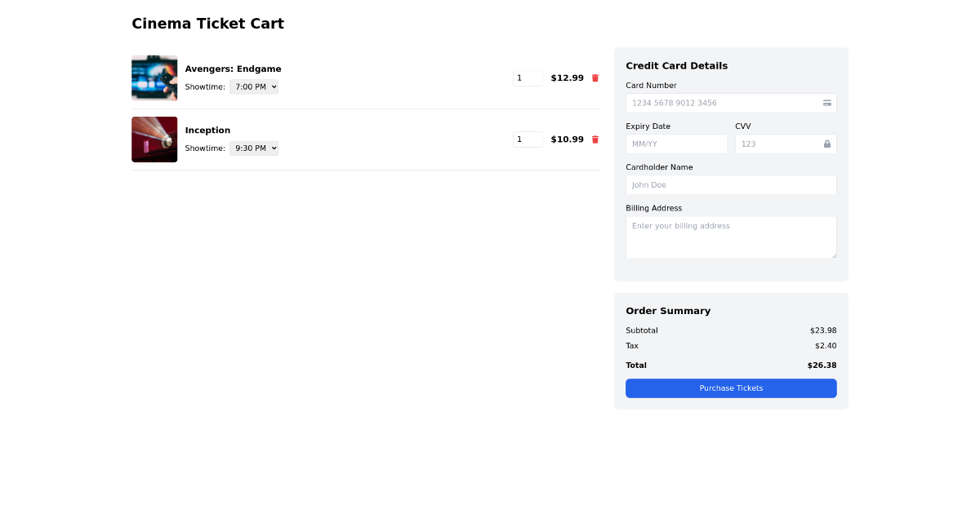The width and height of the screenshot is (980, 514).
Task: Select the Cardholder Name field
Action: (731, 184)
